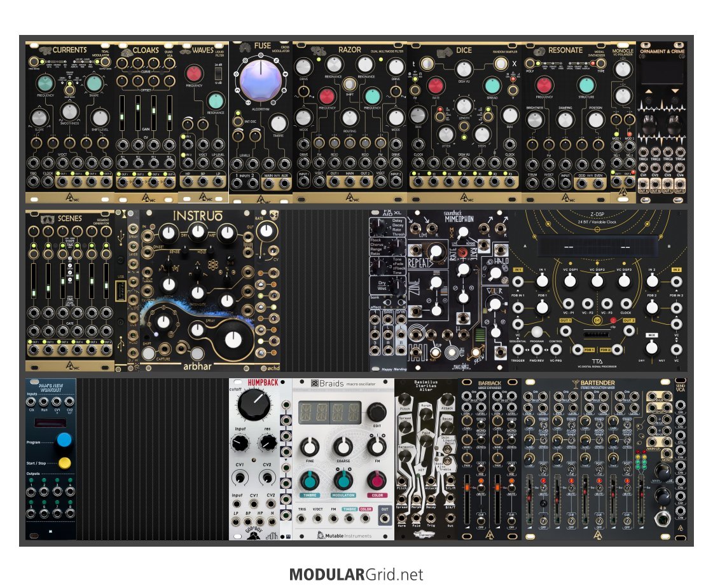Hit the yellow Start / Stop button on Pam's

pos(65,463)
